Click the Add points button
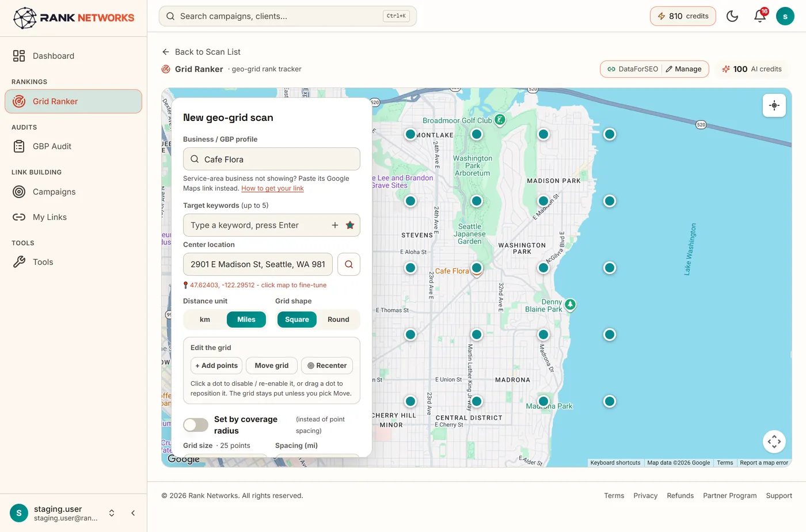This screenshot has height=532, width=806. [x=216, y=366]
